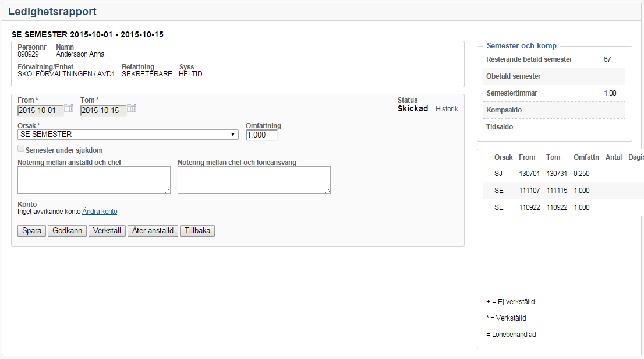This screenshot has height=359, width=644.
Task: Focus the Omfattning input field
Action: (x=261, y=135)
